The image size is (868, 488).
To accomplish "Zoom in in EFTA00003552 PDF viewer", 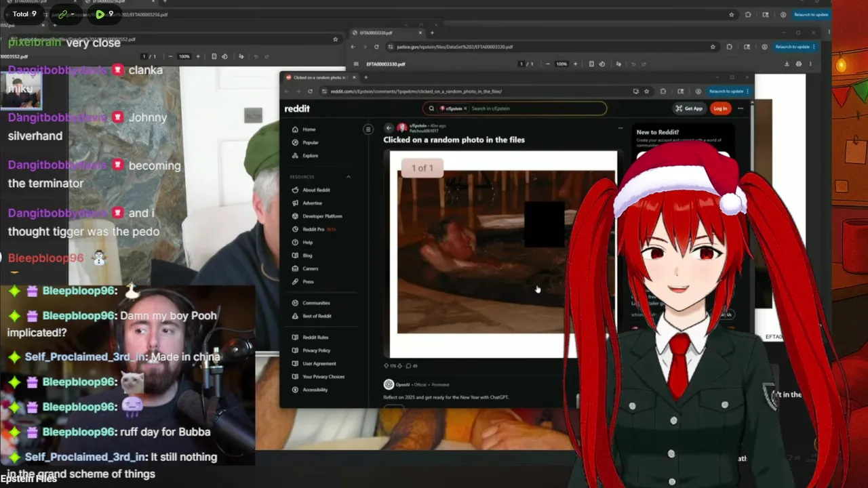I will pyautogui.click(x=198, y=56).
